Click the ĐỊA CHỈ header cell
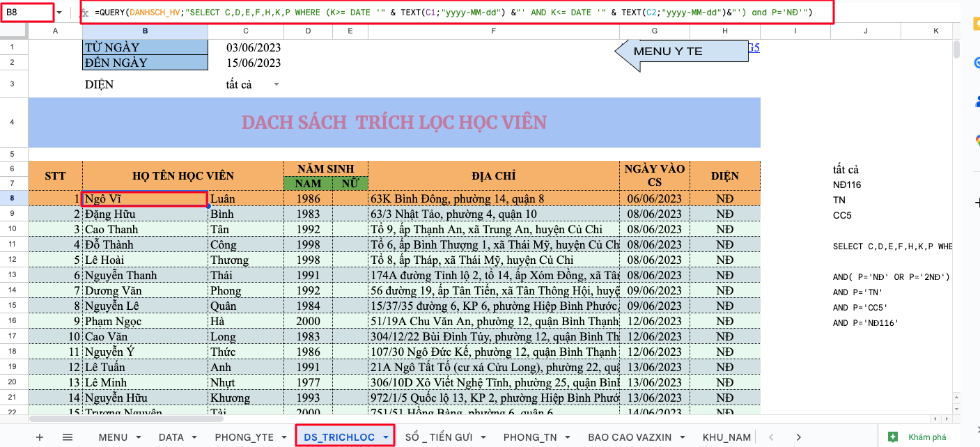This screenshot has height=447, width=980. [x=493, y=176]
